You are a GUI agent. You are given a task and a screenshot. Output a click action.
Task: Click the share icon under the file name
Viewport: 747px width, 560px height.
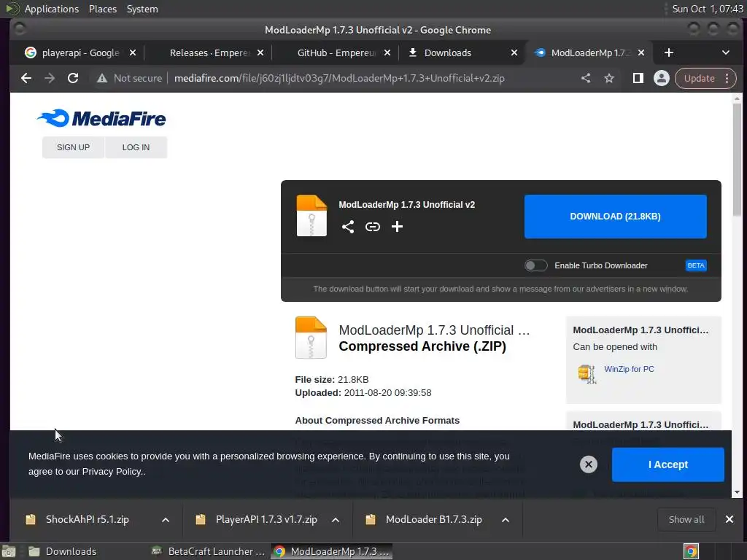pyautogui.click(x=348, y=227)
